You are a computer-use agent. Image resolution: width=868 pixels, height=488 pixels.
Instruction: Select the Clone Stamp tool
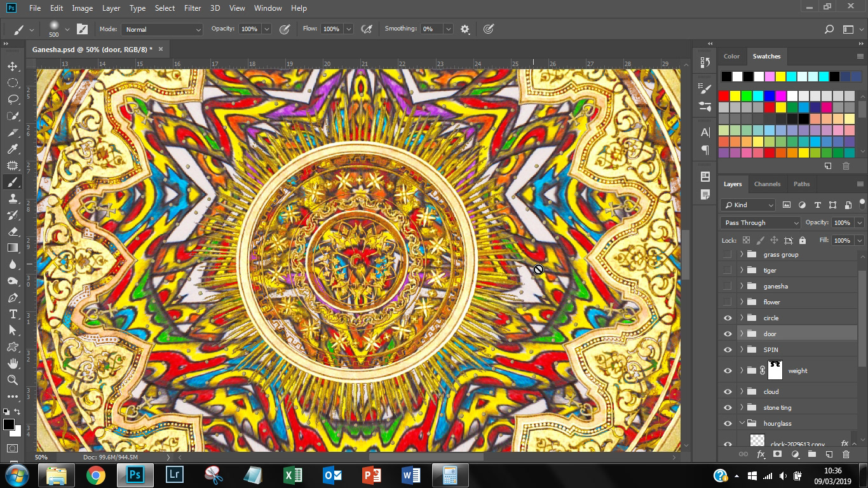click(x=12, y=199)
